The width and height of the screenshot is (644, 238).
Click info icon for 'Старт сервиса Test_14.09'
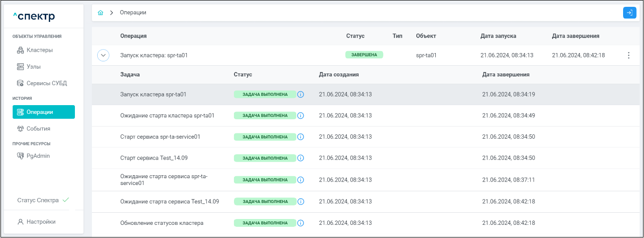click(301, 158)
